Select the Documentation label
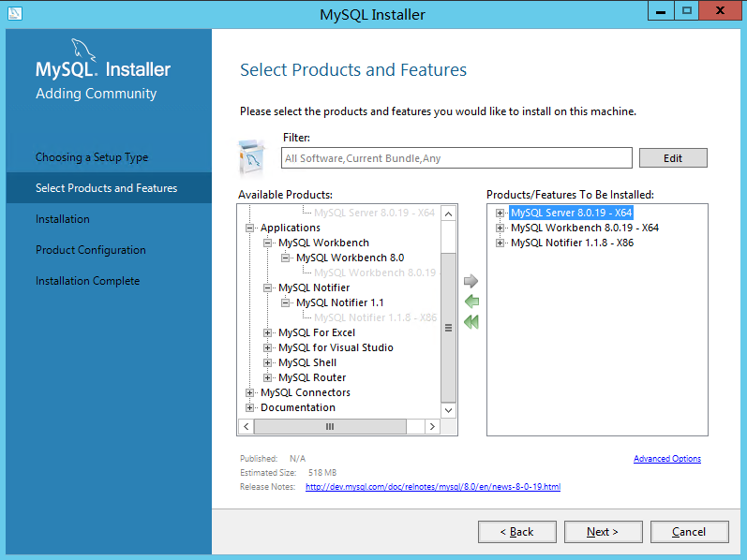This screenshot has width=747, height=560. [x=298, y=407]
